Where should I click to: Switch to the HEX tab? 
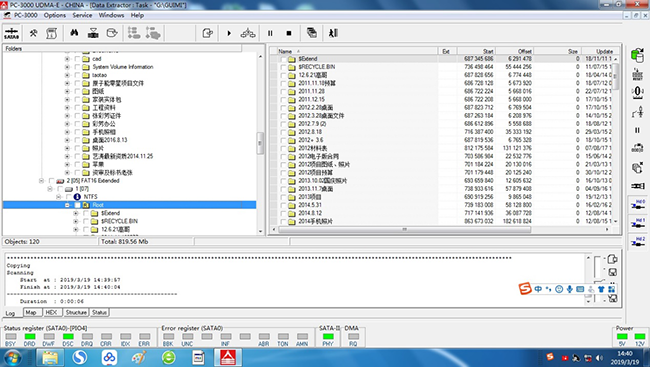coord(51,312)
